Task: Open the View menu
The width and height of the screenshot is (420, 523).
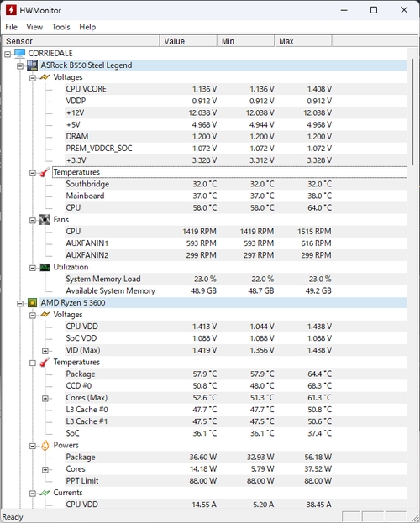Action: [34, 27]
